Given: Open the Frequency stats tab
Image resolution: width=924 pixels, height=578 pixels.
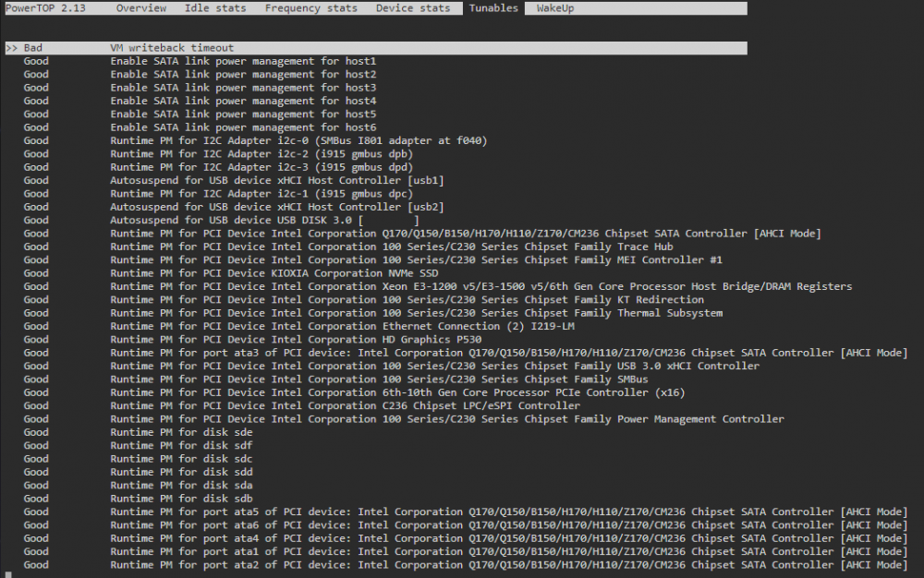Looking at the screenshot, I should click(x=310, y=8).
